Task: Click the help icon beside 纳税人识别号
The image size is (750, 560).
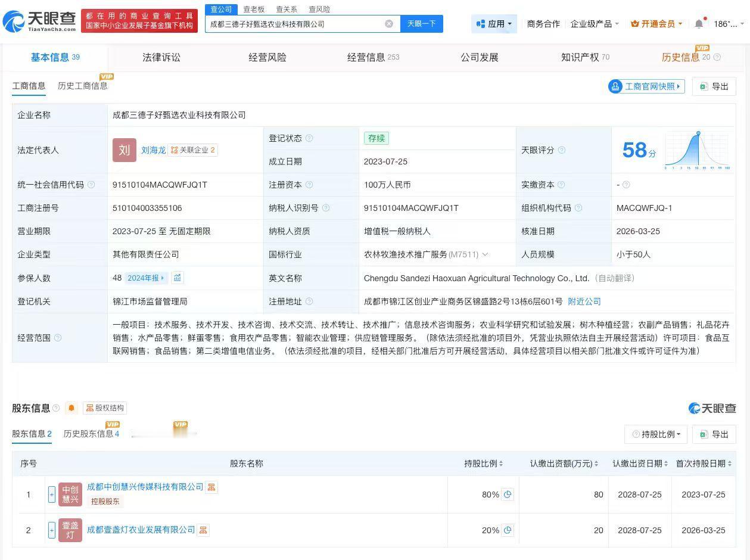Action: pyautogui.click(x=326, y=208)
